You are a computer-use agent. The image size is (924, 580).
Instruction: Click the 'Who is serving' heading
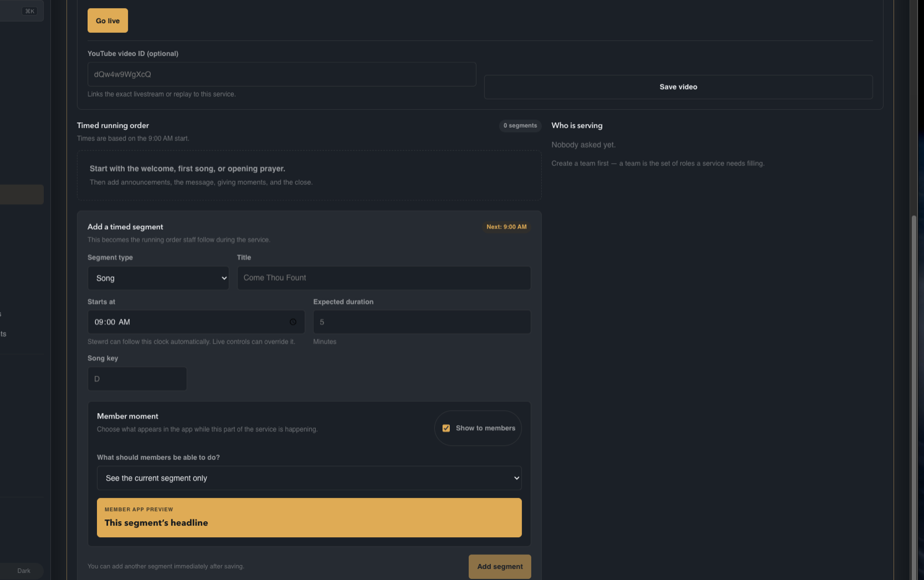pyautogui.click(x=577, y=125)
